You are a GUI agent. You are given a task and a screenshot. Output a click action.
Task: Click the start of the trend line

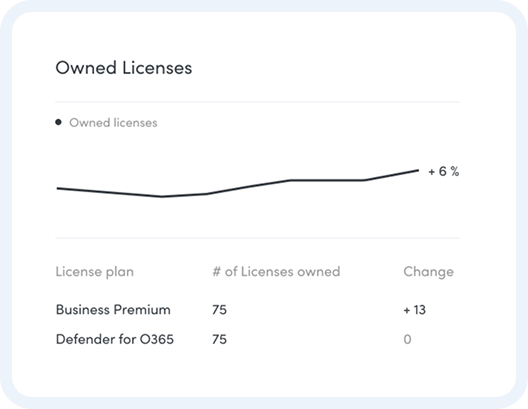point(58,188)
